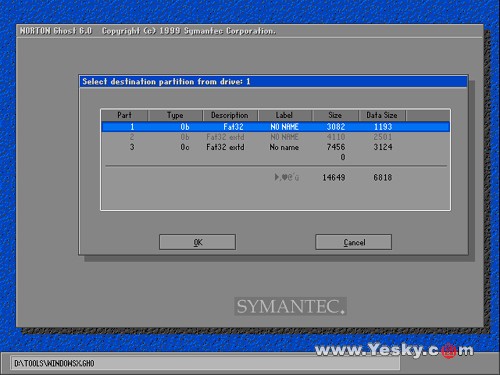Click the total data size value 6818
The height and width of the screenshot is (375, 500).
tap(382, 177)
